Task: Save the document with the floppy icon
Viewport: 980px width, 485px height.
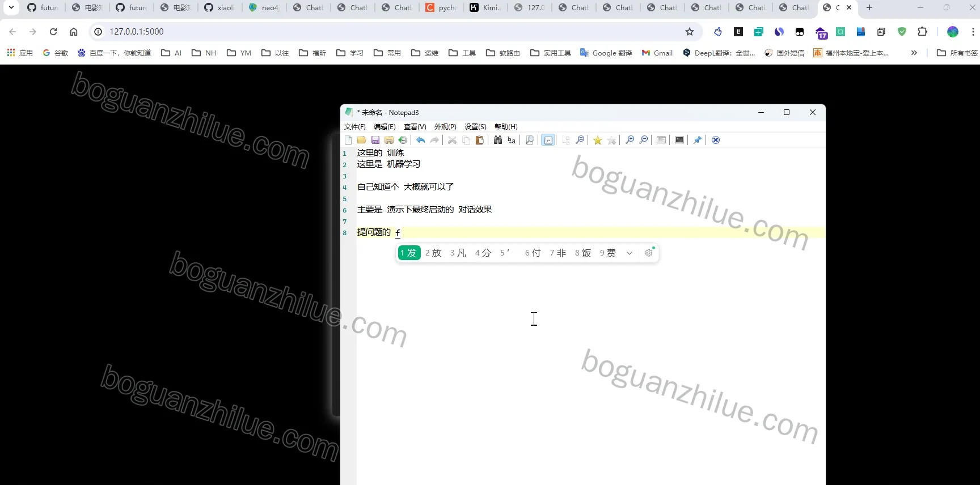Action: (x=375, y=140)
